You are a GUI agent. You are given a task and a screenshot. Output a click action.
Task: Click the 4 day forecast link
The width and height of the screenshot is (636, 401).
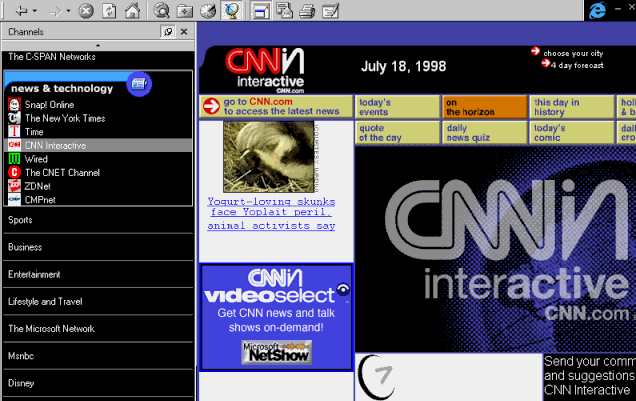coord(577,65)
